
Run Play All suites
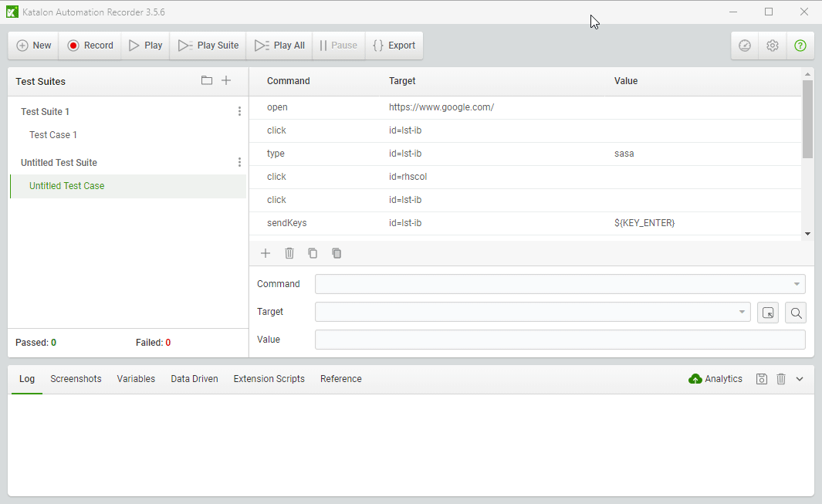pyautogui.click(x=279, y=46)
